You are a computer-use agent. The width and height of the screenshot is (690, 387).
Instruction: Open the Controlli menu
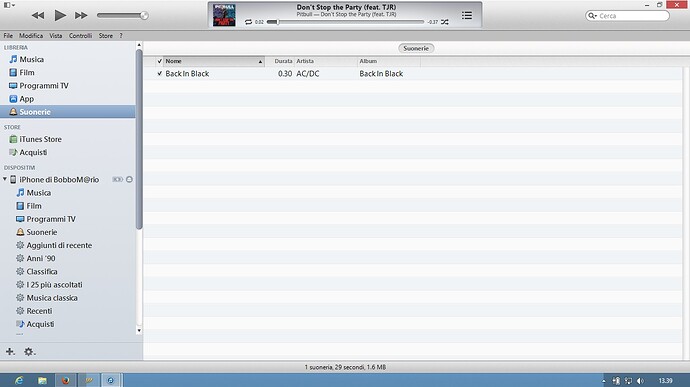pos(80,36)
